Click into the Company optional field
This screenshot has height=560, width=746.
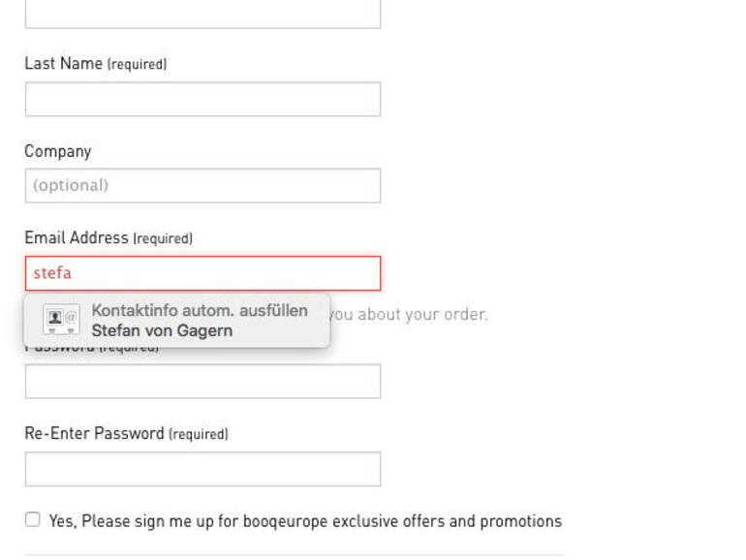pyautogui.click(x=202, y=186)
